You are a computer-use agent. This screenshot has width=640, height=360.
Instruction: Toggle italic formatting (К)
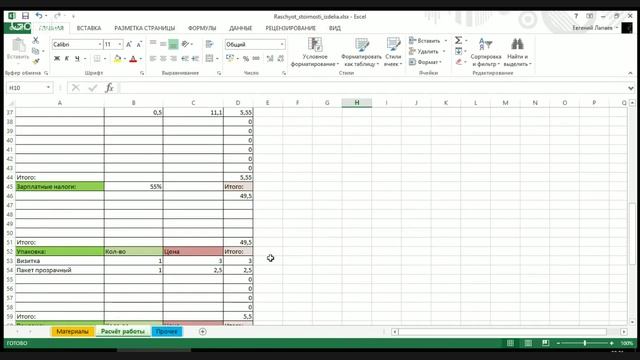[67, 59]
